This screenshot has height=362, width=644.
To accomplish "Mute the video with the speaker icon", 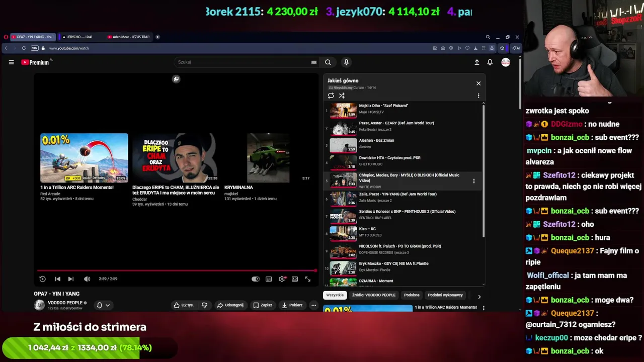I will (87, 279).
